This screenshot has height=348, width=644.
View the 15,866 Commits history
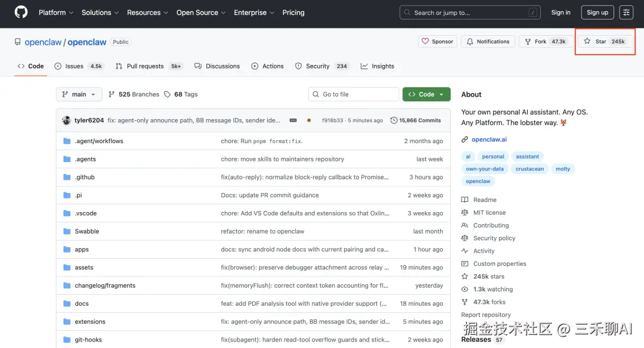[x=416, y=120]
